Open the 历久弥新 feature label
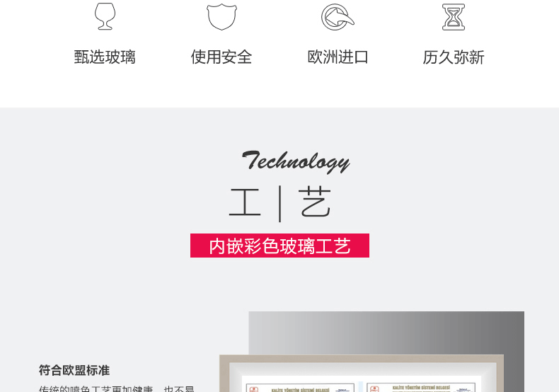559x392 pixels. 454,57
